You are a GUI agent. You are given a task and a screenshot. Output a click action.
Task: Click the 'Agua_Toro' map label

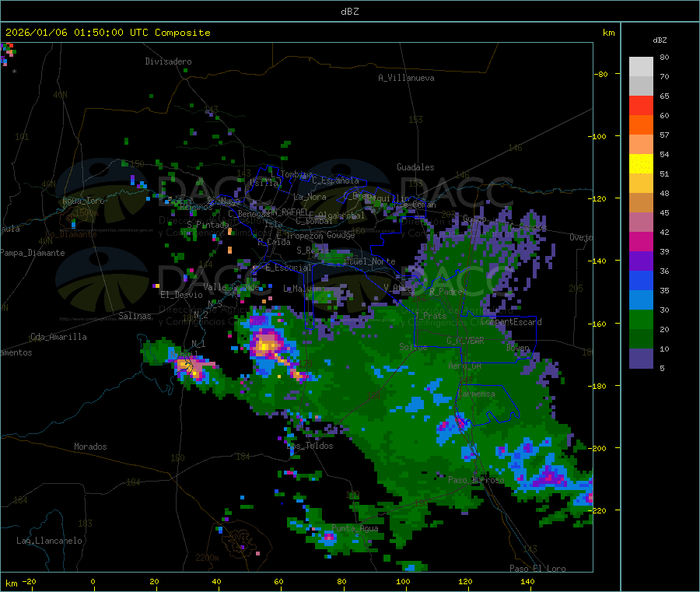[83, 201]
